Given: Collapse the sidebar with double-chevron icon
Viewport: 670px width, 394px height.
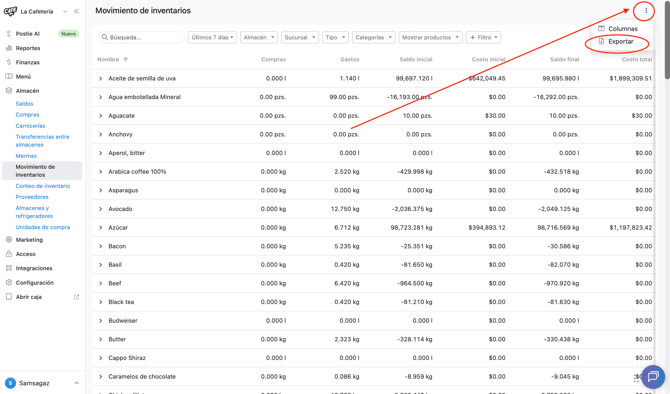Looking at the screenshot, I should tap(76, 12).
